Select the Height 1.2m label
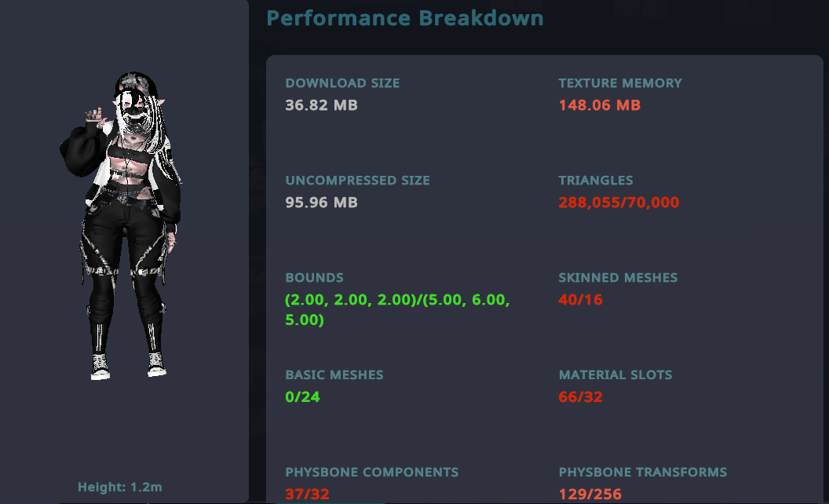The image size is (829, 504). (120, 487)
